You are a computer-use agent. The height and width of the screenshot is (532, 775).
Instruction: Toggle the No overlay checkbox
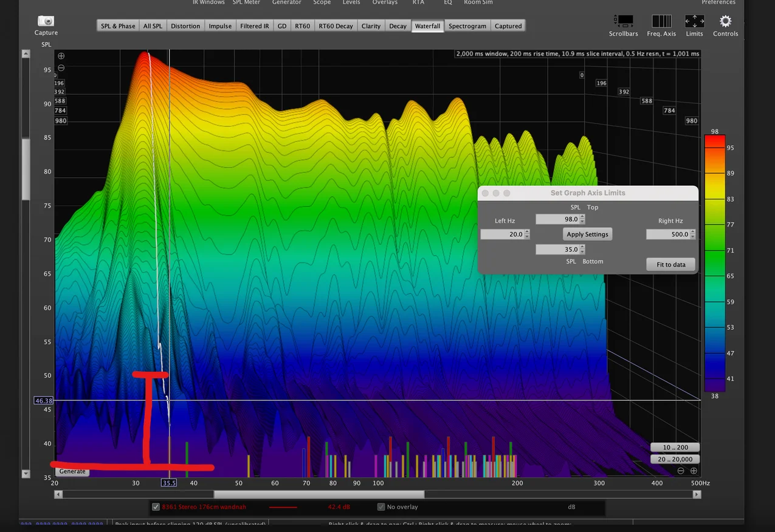pos(381,506)
